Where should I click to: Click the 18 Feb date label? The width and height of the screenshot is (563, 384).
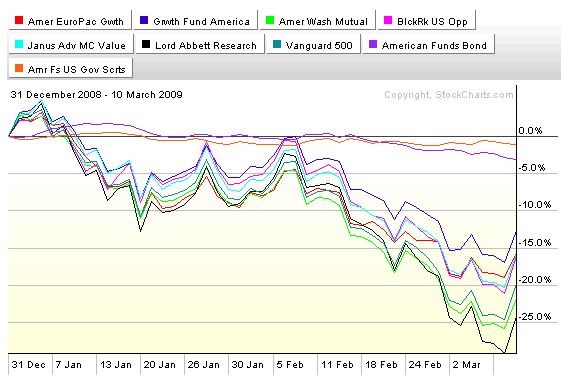[x=381, y=365]
